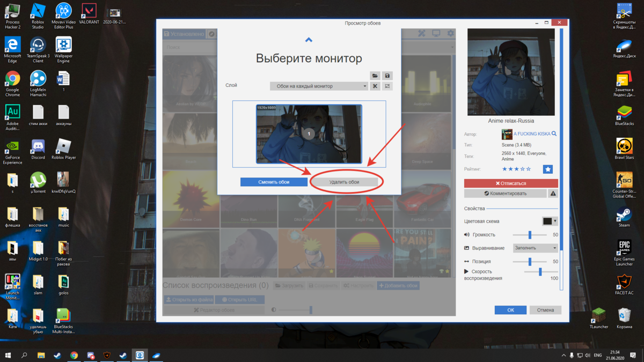Click the ENG language indicator in system tray
The height and width of the screenshot is (362, 644).
(x=598, y=355)
